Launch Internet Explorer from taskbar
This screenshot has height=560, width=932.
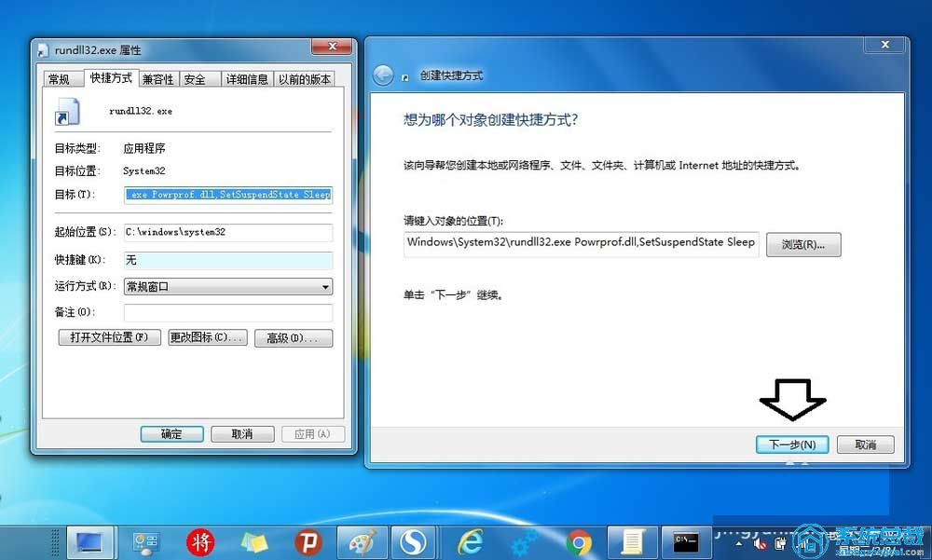tap(470, 542)
